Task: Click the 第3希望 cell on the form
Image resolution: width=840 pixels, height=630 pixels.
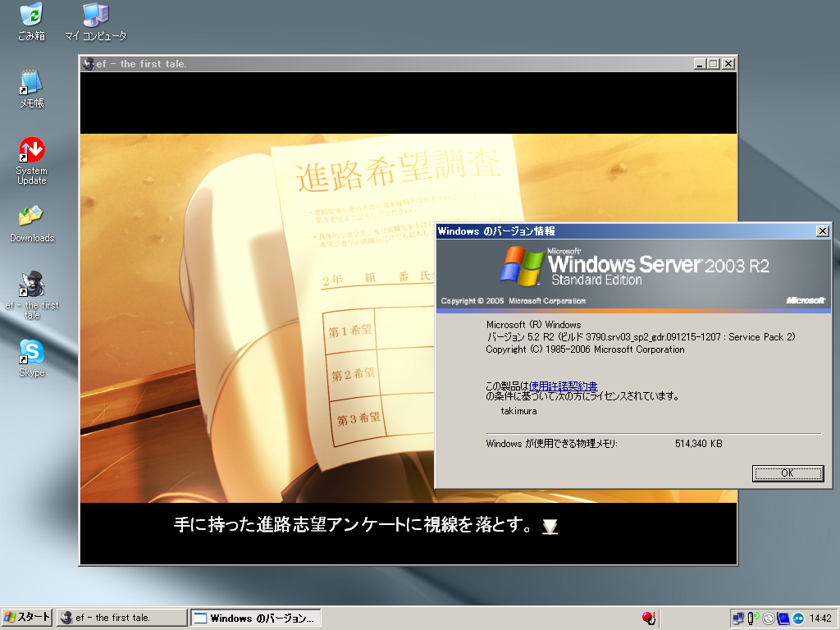Action: click(358, 419)
